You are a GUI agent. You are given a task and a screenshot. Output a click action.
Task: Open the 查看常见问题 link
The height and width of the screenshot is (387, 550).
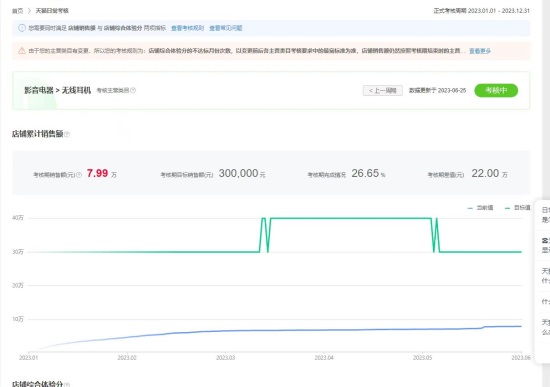[226, 28]
